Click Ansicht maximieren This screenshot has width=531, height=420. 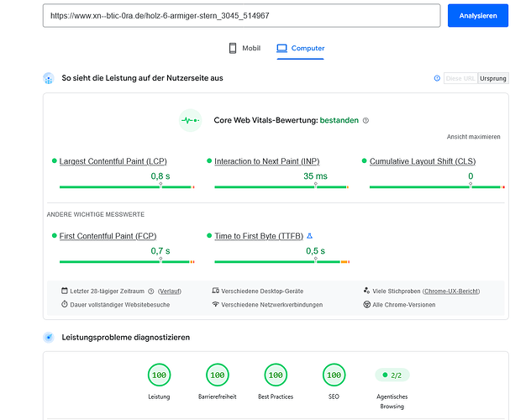(x=473, y=137)
